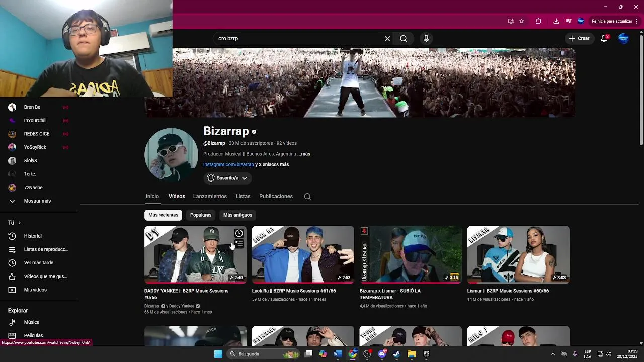Open the Luck Ra || BZRP Music Sessions title
This screenshot has height=362, width=644.
(x=294, y=291)
